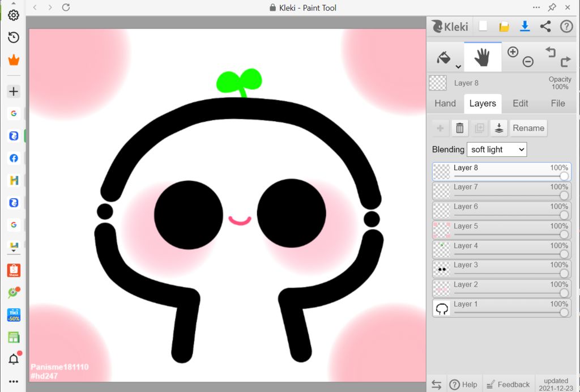Image resolution: width=580 pixels, height=392 pixels.
Task: Flip the toolbar side with swap arrows
Action: point(437,385)
